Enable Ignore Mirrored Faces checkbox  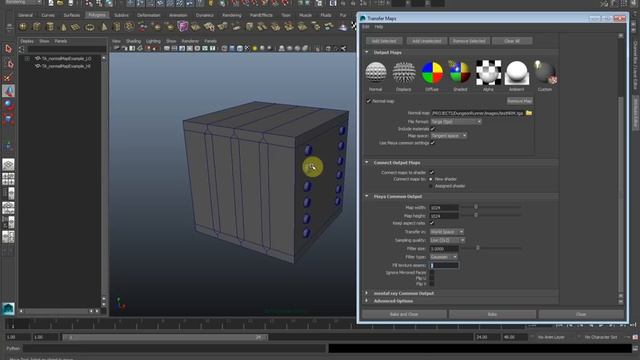click(432, 272)
